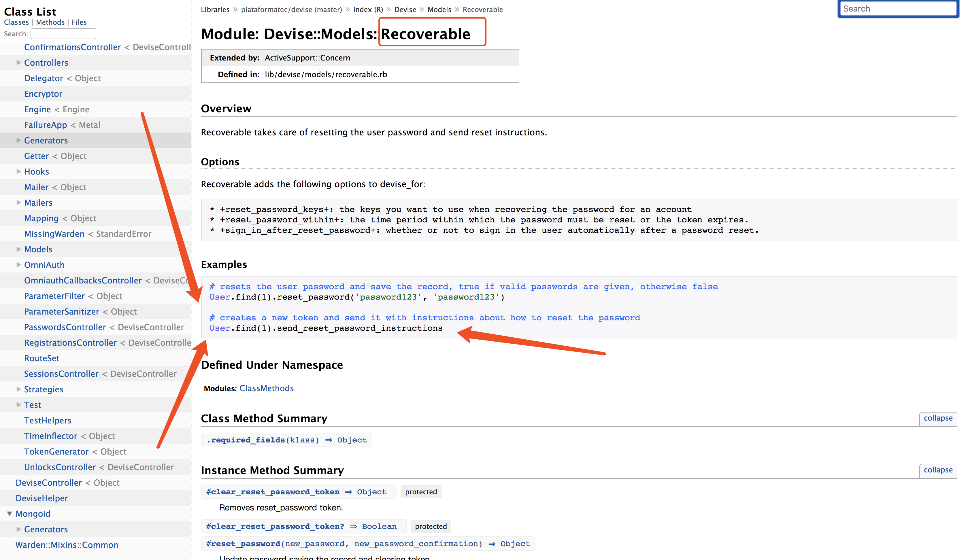Expand the OmniAuth tree arrow
The image size is (966, 560).
pyautogui.click(x=18, y=264)
